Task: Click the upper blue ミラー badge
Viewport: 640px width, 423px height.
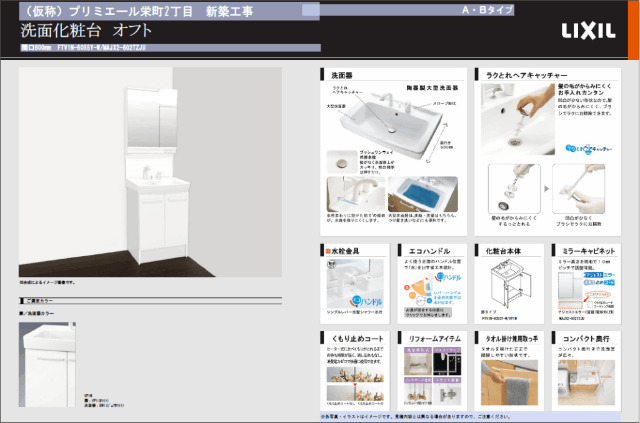Action: coord(600,275)
